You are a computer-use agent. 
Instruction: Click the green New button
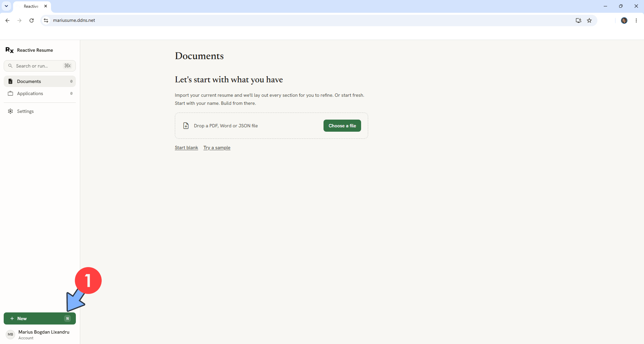point(40,318)
